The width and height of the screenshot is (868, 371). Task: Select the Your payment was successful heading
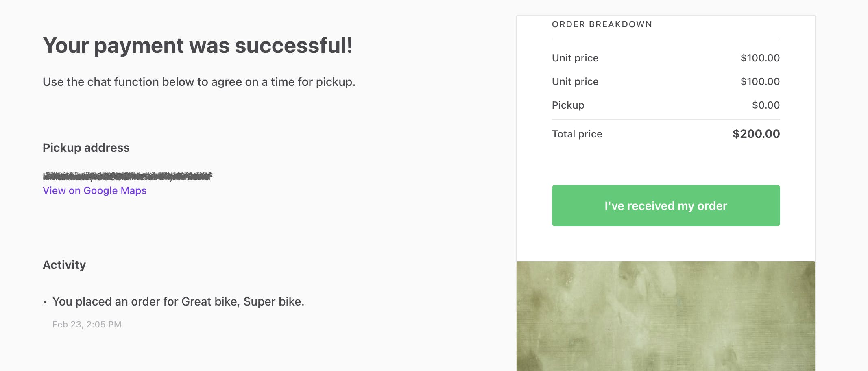(197, 46)
